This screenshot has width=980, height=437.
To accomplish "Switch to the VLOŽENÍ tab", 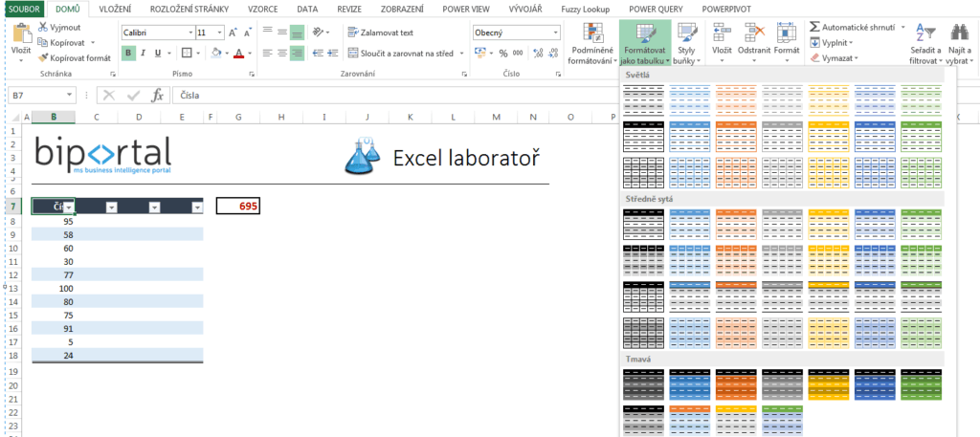I will tap(116, 8).
